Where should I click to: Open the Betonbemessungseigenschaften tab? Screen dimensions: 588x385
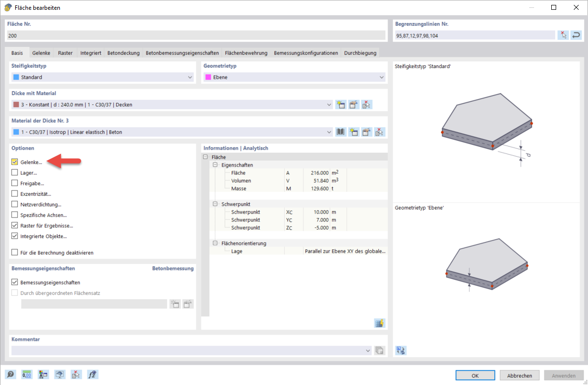(182, 53)
